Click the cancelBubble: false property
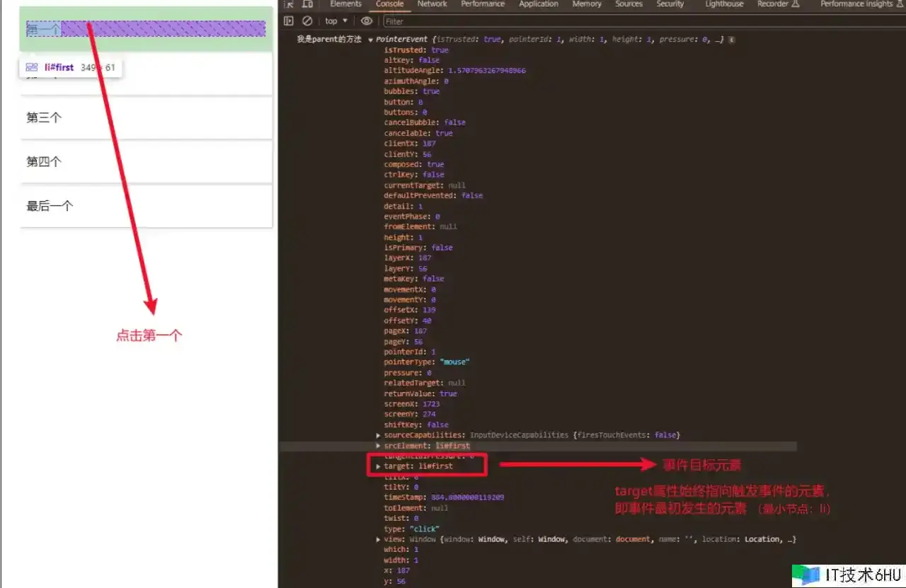 pyautogui.click(x=425, y=122)
